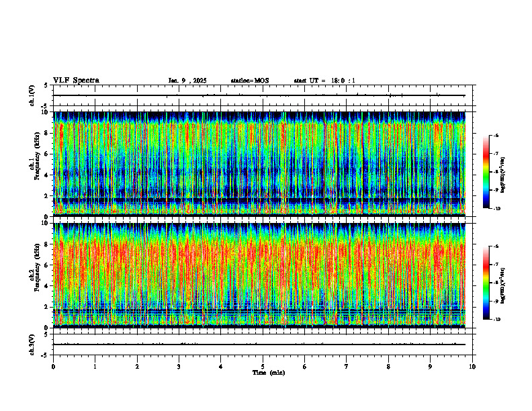
Task: Click the ch.3 voltage waveform trace
Action: point(259,345)
